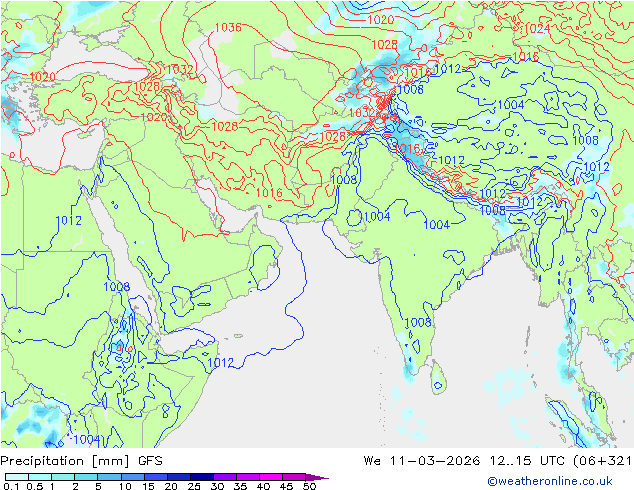Screen dimensions: 634x490
Task: Click the red '1024' isobar label
Action: pos(537,29)
